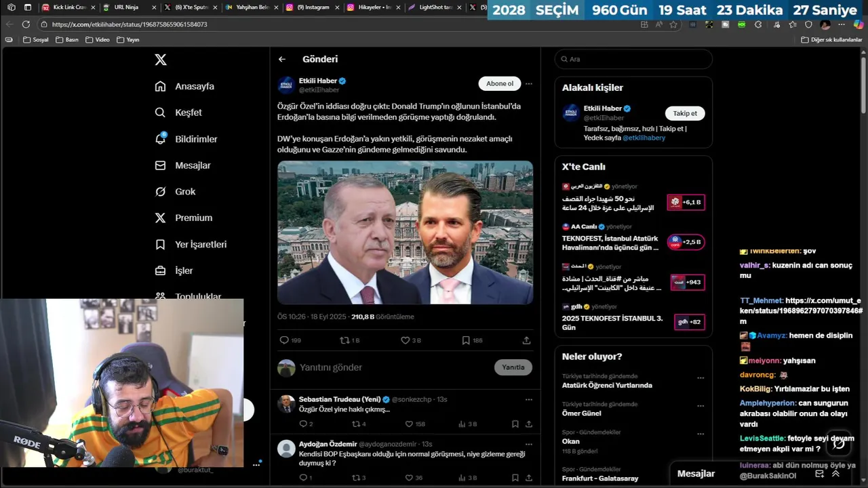Open Diğer sık kullanılanlar folder
Viewport: 868px width, 488px height.
tap(831, 39)
